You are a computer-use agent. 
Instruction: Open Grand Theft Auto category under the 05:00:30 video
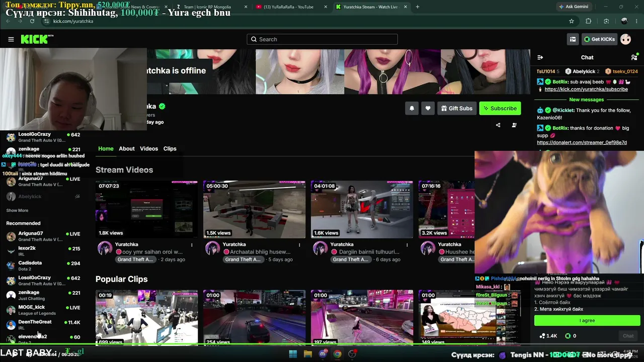(243, 259)
